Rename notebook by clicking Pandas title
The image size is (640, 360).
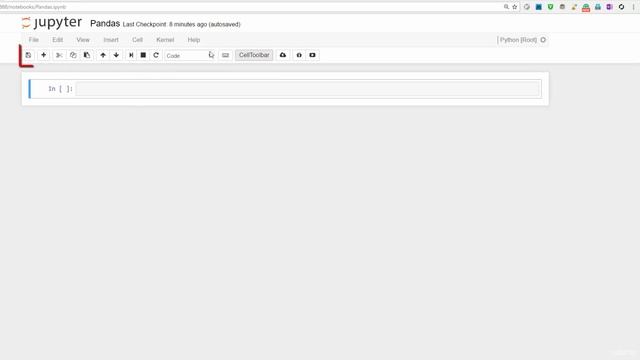coord(105,24)
